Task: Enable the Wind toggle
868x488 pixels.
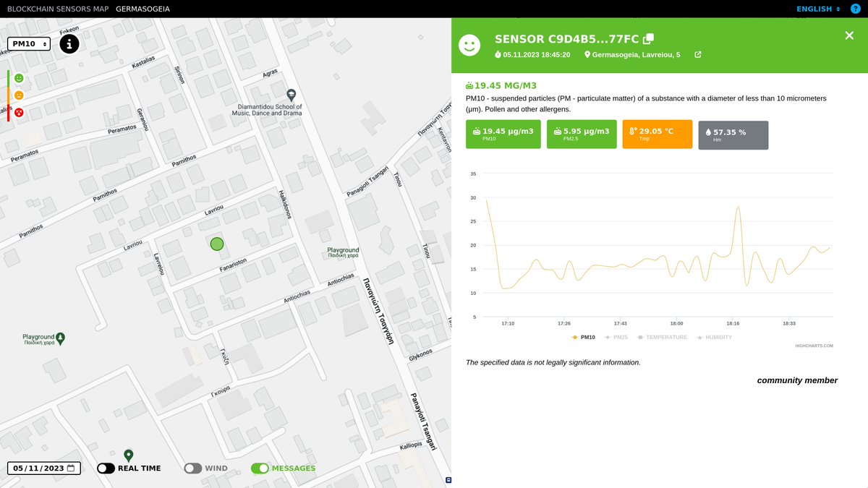Action: (192, 468)
